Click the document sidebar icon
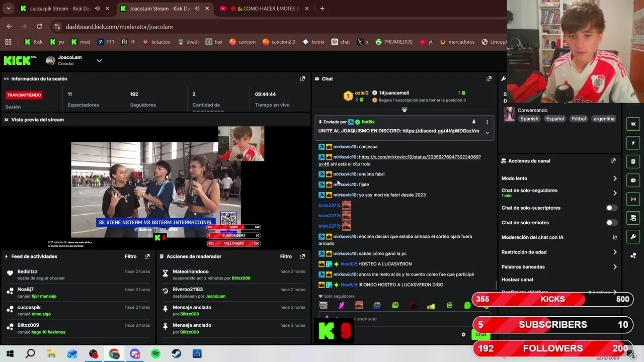This screenshot has width=644, height=362. pyautogui.click(x=633, y=161)
